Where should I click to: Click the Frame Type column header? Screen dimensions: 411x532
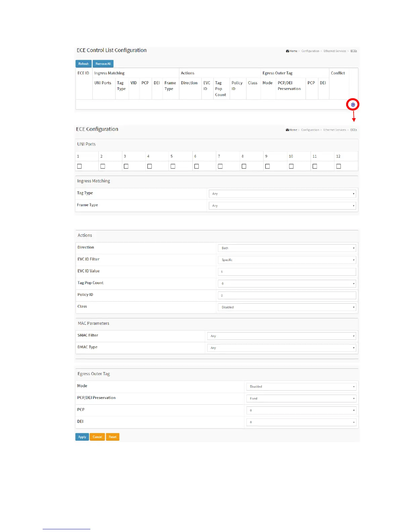[170, 86]
